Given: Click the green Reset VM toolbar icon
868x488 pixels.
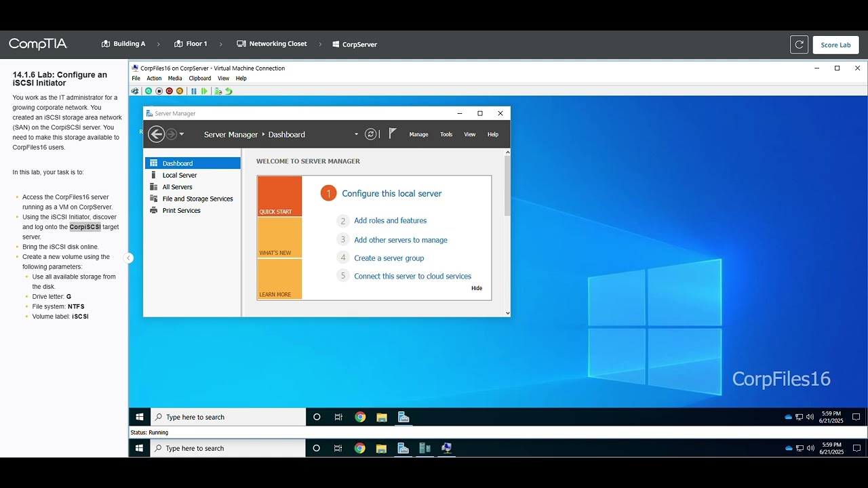Looking at the screenshot, I should 204,91.
